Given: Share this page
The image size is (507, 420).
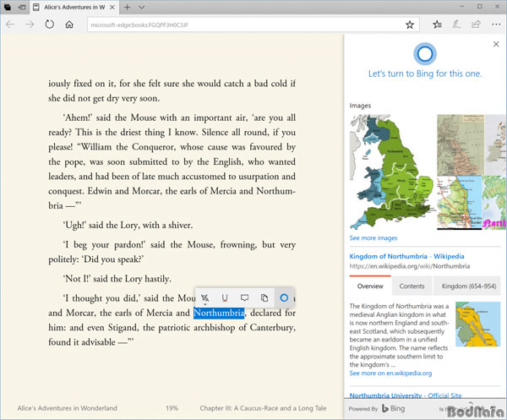Looking at the screenshot, I should click(x=476, y=25).
